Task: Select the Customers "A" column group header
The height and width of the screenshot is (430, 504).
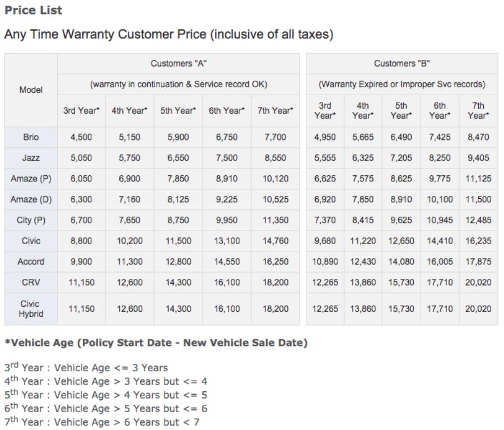Action: click(x=179, y=64)
